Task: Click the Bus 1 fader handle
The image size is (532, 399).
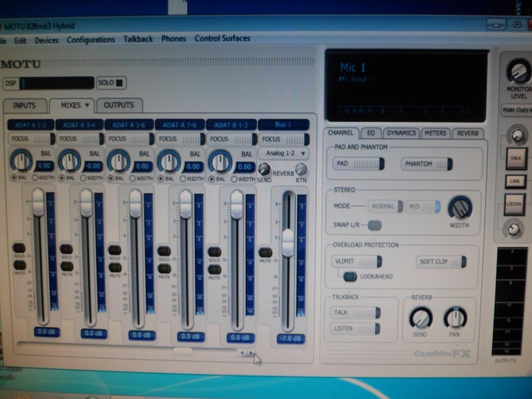Action: click(288, 243)
